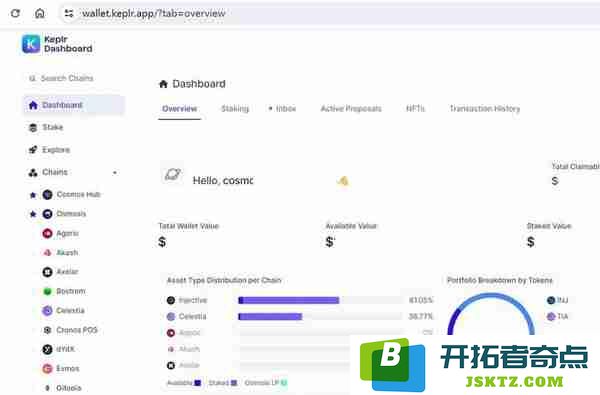Toggle the favorite star next to Cosmos Hub
The width and height of the screenshot is (600, 395).
33,195
